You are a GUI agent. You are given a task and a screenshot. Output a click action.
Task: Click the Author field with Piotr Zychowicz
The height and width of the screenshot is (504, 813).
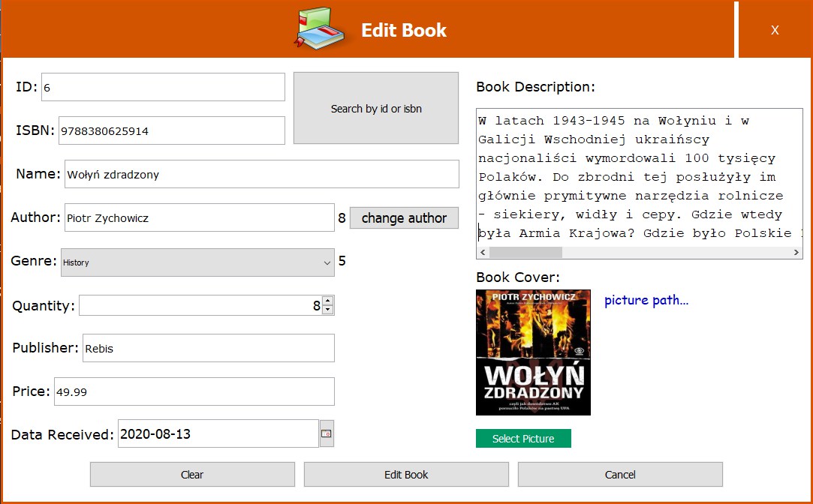200,217
